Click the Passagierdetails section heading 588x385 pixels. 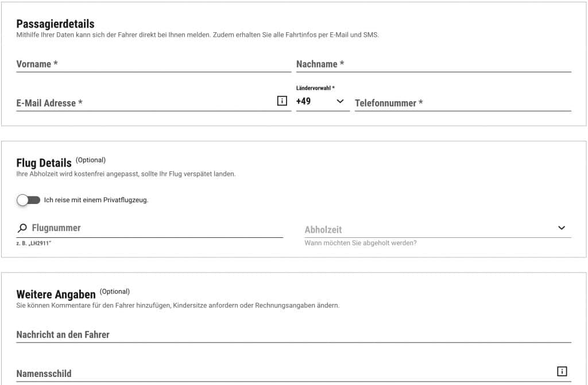(56, 25)
